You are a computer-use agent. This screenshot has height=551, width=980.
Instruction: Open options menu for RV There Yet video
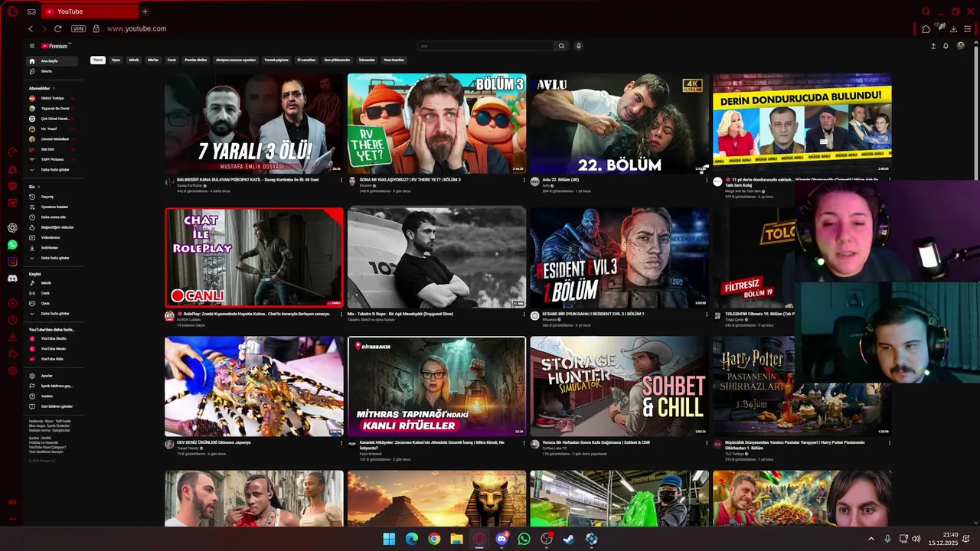524,180
